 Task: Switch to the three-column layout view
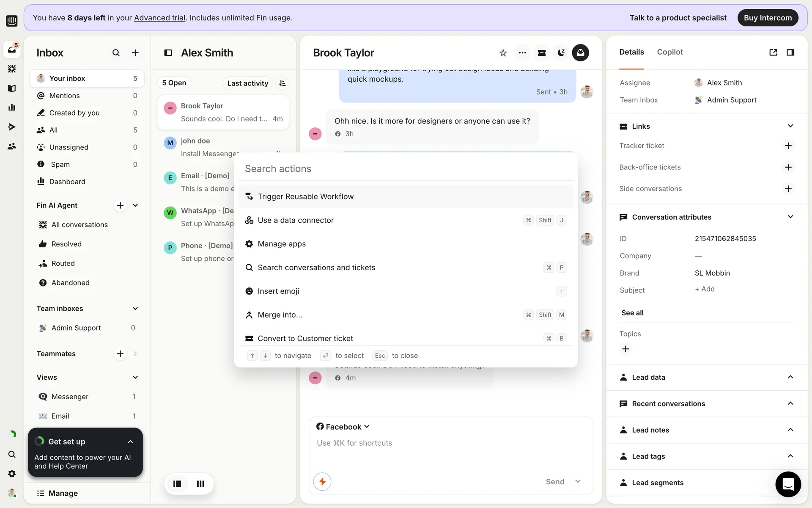[x=200, y=484]
